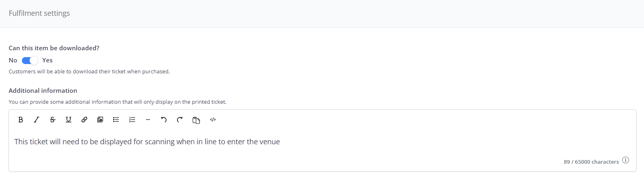
Task: Create a bulleted list
Action: pyautogui.click(x=116, y=120)
